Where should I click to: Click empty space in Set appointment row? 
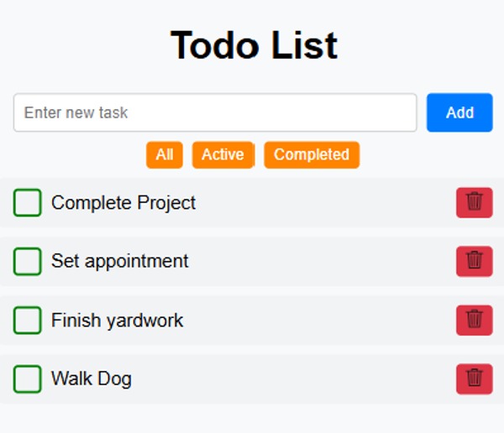(319, 261)
